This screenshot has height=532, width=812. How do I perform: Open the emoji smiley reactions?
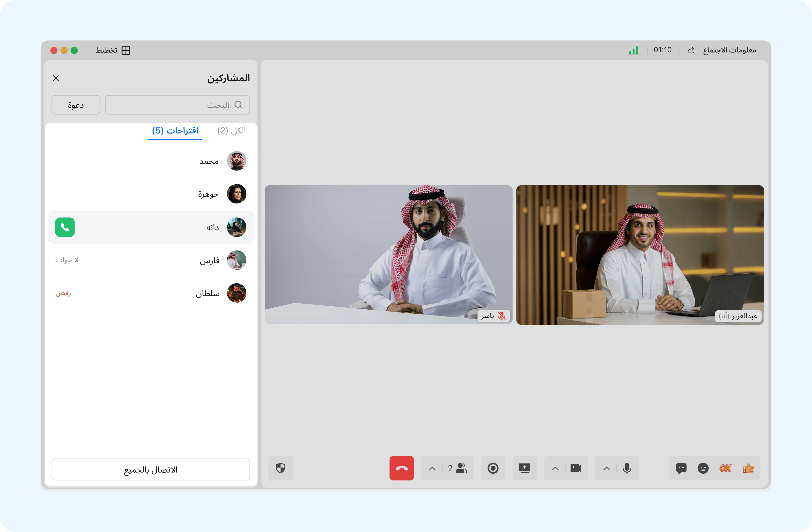coord(703,468)
